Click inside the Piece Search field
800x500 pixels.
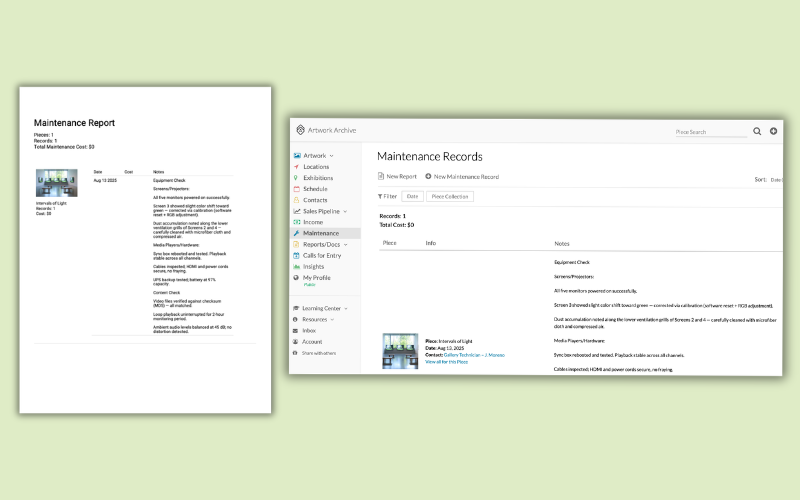[x=710, y=131]
